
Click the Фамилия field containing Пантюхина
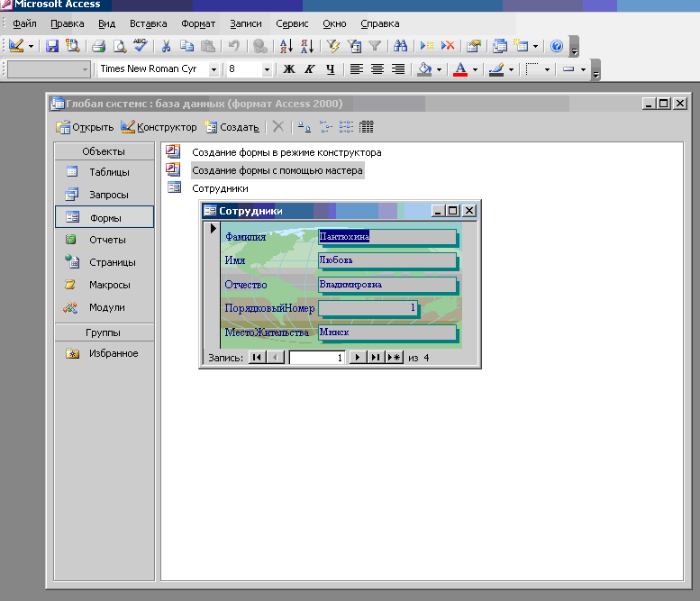click(x=387, y=237)
